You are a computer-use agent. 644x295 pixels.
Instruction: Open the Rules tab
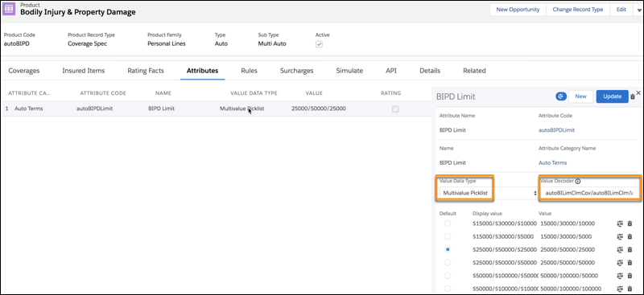pos(249,71)
